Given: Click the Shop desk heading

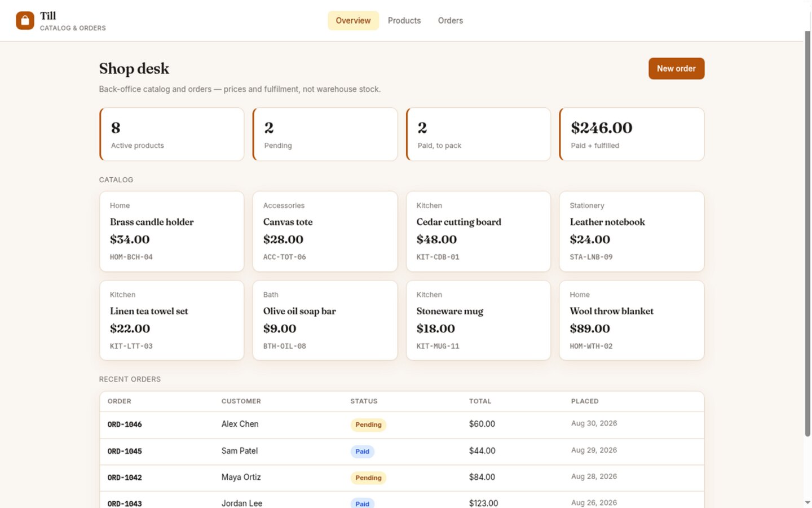Looking at the screenshot, I should pyautogui.click(x=134, y=68).
